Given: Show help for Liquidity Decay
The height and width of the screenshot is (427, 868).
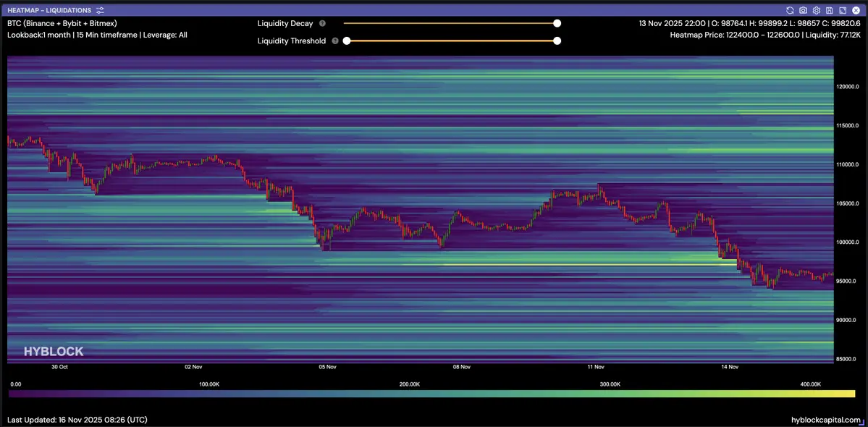Looking at the screenshot, I should pos(322,23).
